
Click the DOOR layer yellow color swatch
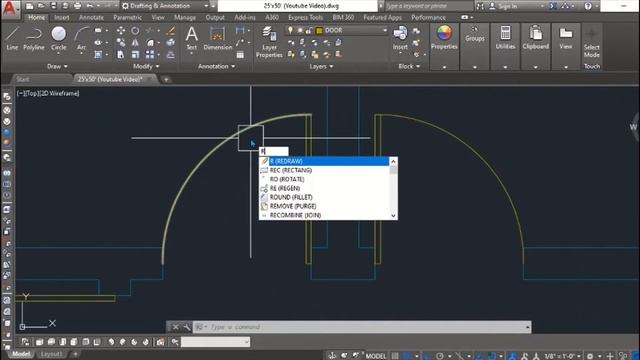[x=319, y=31]
